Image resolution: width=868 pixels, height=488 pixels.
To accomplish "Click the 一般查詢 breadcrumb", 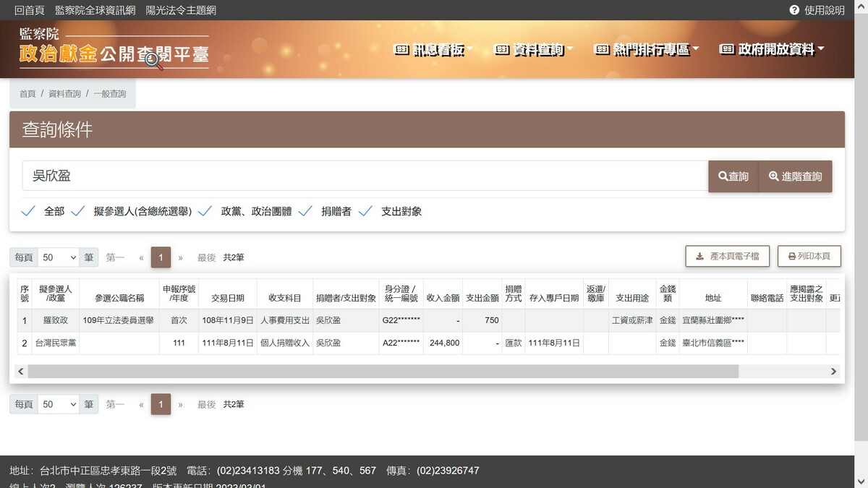I will coord(110,94).
